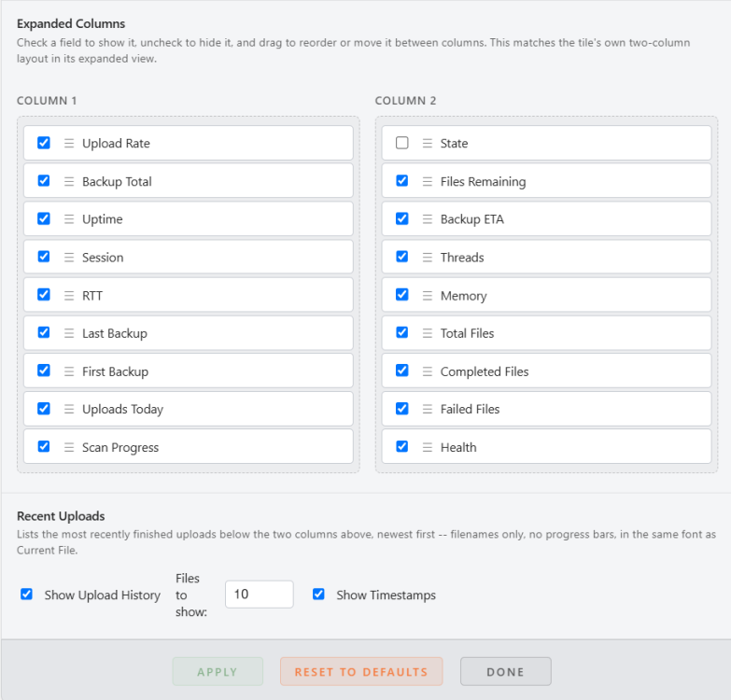
Task: Select the Failed Files drag handle
Action: pos(427,409)
